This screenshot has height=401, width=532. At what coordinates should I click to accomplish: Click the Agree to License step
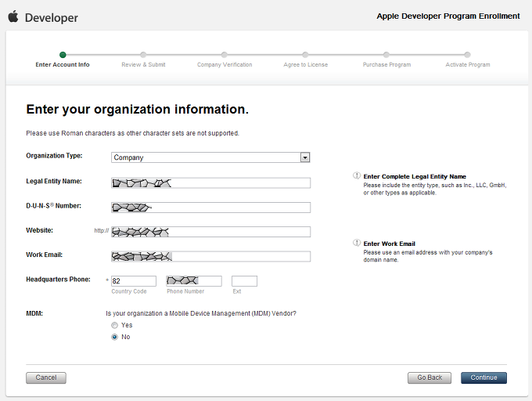306,60
